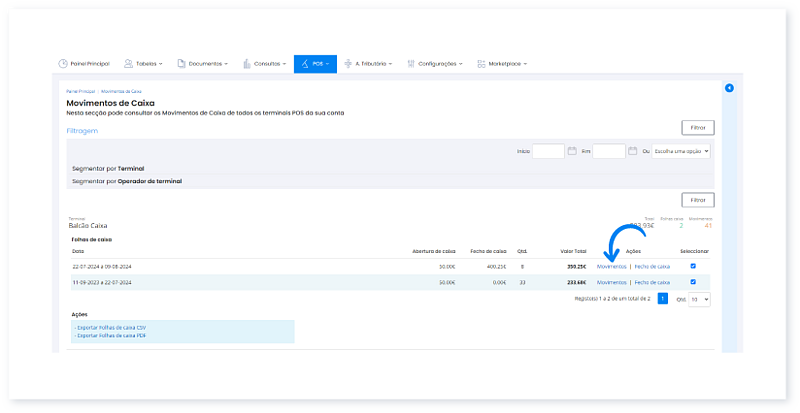800x413 pixels.
Task: Click the Documentos file icon
Action: coord(181,64)
